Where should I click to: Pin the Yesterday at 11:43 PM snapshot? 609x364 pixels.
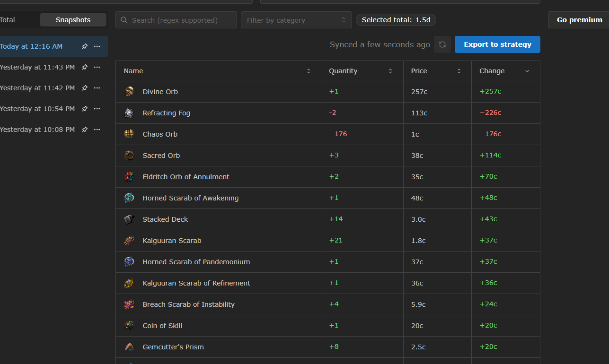[x=85, y=67]
